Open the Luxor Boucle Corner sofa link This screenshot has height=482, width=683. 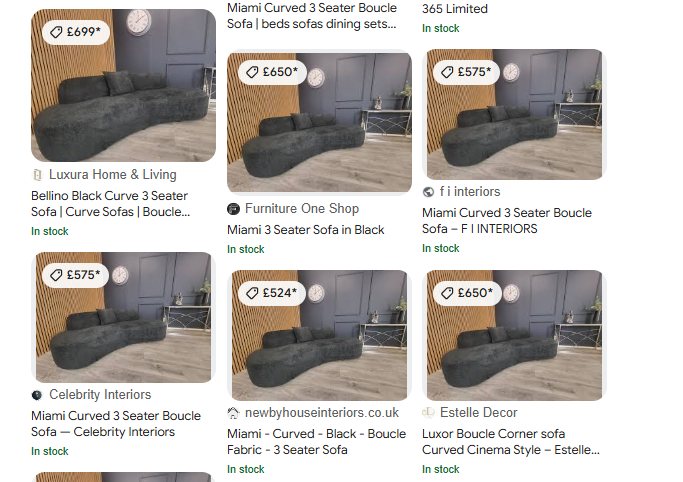click(511, 442)
